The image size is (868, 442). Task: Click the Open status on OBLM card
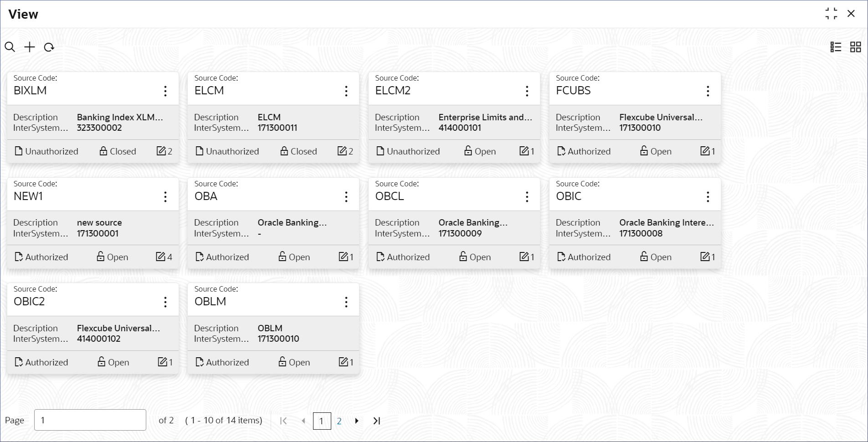(299, 362)
